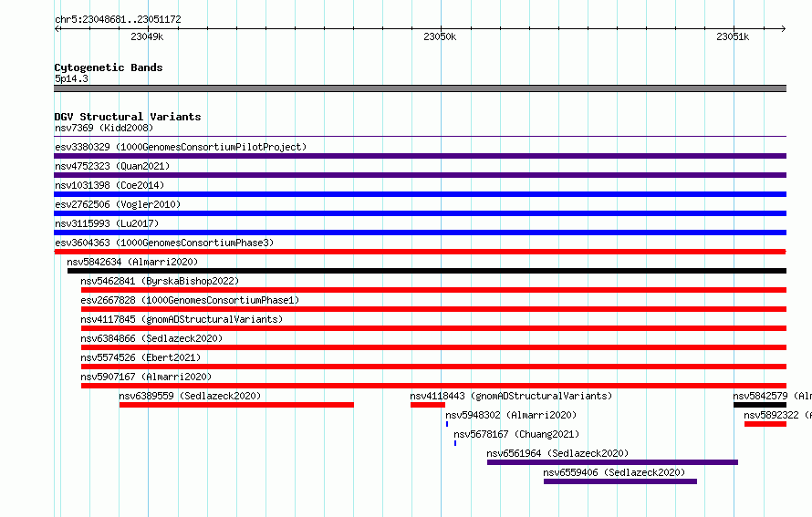Open esv3380329 1000GenomesConsortiumPilotProject label
This screenshot has width=812, height=517.
click(181, 147)
